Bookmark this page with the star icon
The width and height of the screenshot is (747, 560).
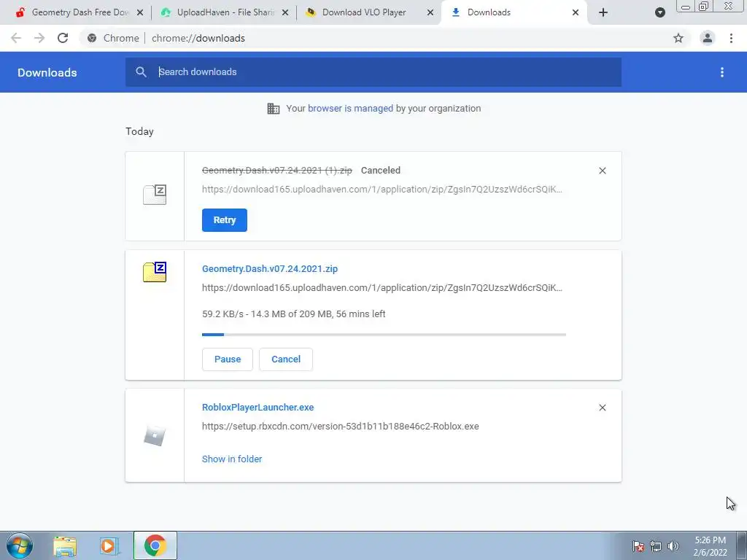678,38
